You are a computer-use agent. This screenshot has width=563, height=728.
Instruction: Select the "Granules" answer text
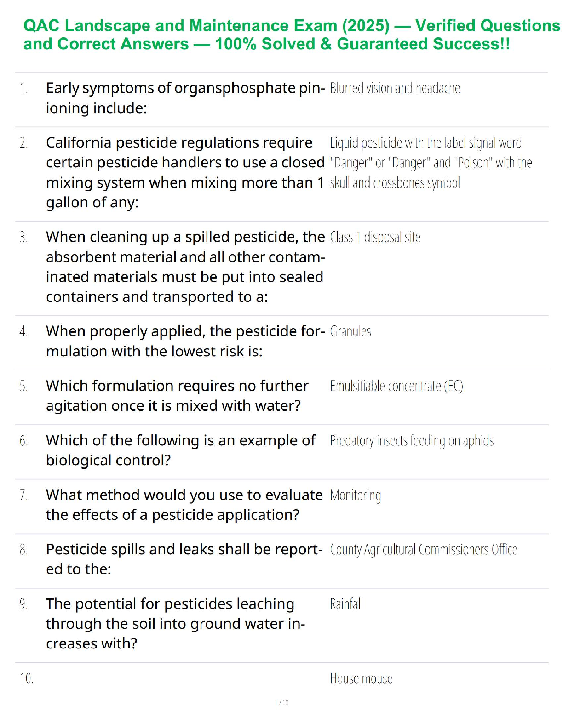[350, 331]
